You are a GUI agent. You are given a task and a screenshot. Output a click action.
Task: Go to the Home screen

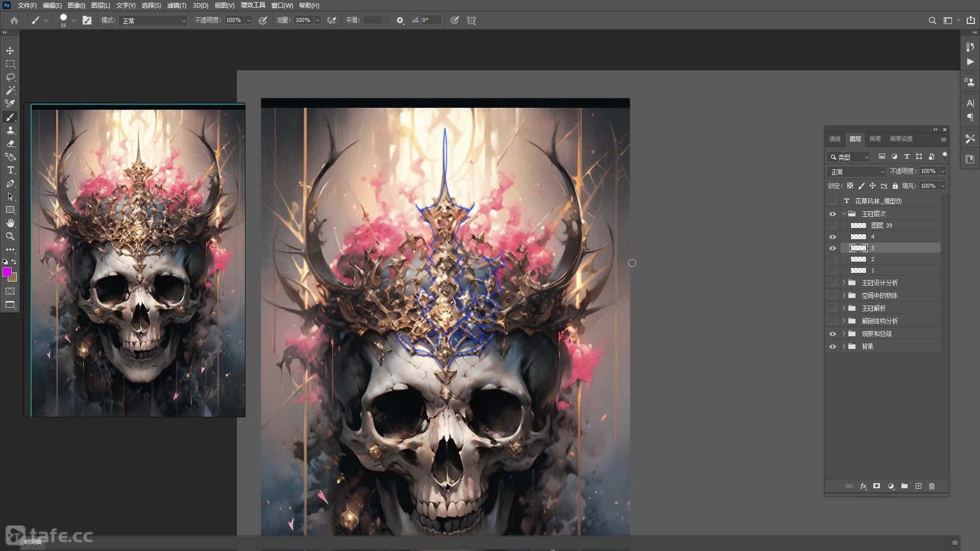[14, 20]
